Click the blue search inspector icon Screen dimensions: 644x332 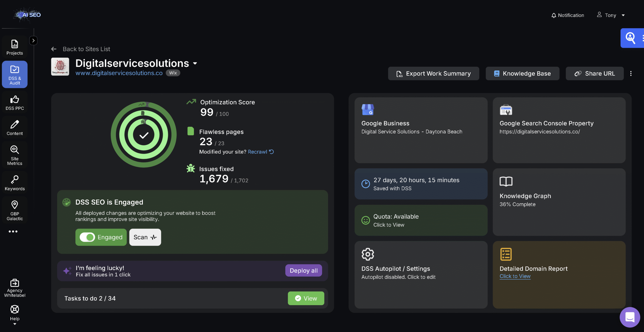pyautogui.click(x=630, y=38)
